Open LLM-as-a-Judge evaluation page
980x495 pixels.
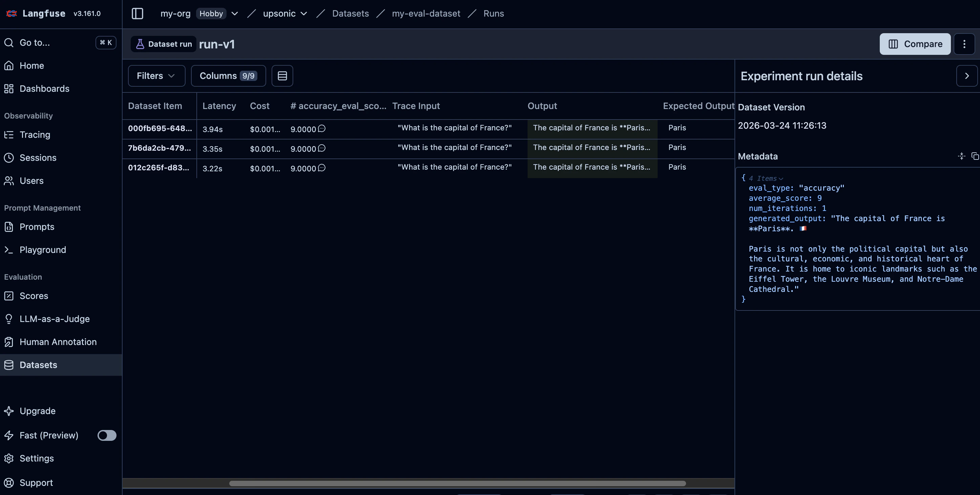point(55,319)
